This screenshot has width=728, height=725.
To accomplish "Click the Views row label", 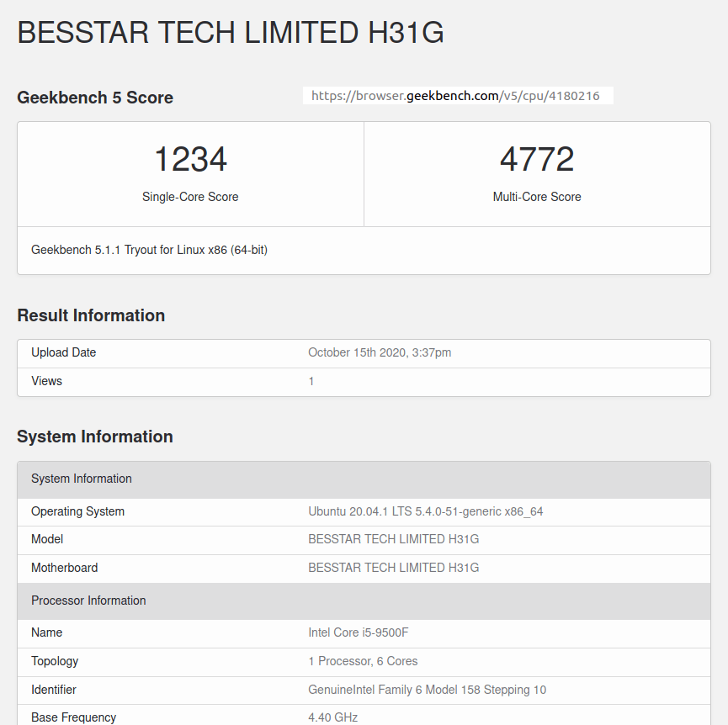I will [46, 381].
